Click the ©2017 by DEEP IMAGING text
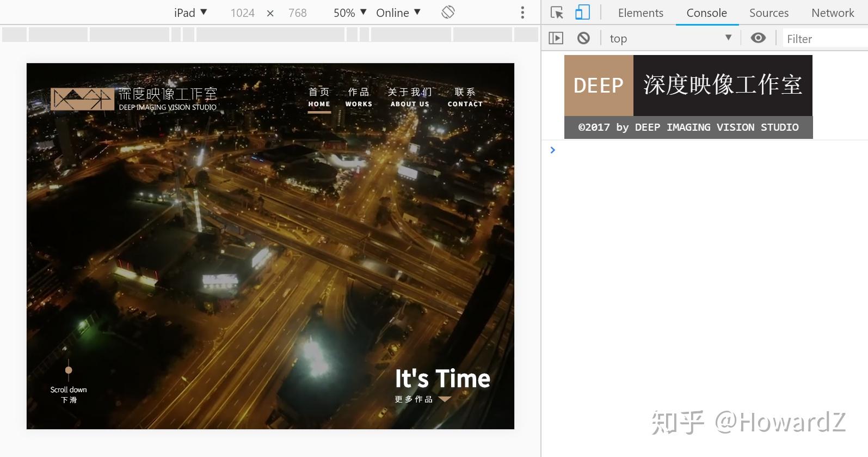 [x=688, y=127]
